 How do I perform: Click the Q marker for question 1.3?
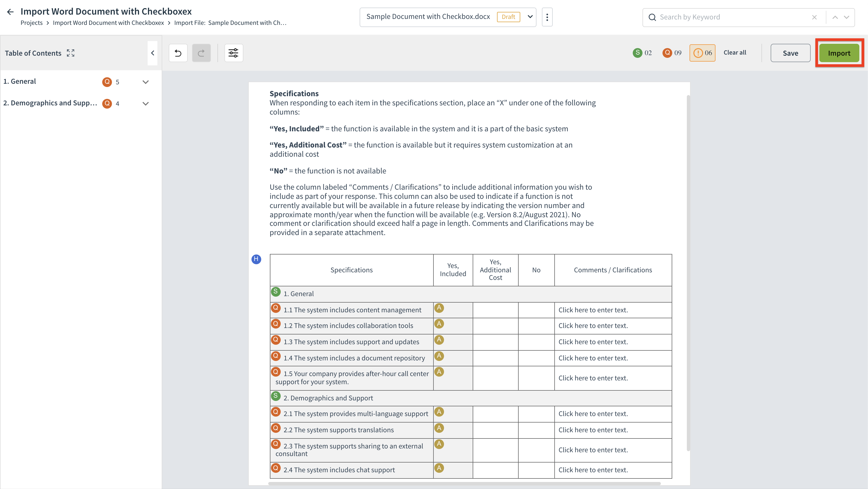pos(276,340)
